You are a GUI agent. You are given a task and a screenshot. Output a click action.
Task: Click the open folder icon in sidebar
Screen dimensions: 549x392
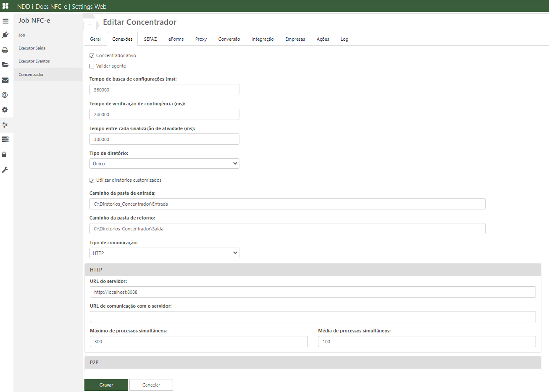pyautogui.click(x=5, y=65)
